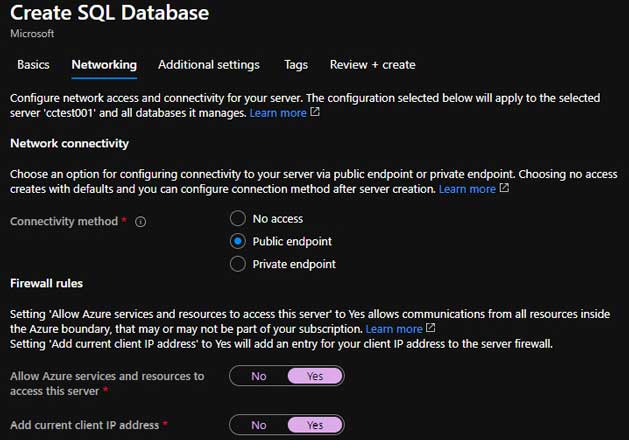Image resolution: width=629 pixels, height=440 pixels.
Task: Open the Networking tab
Action: click(104, 65)
